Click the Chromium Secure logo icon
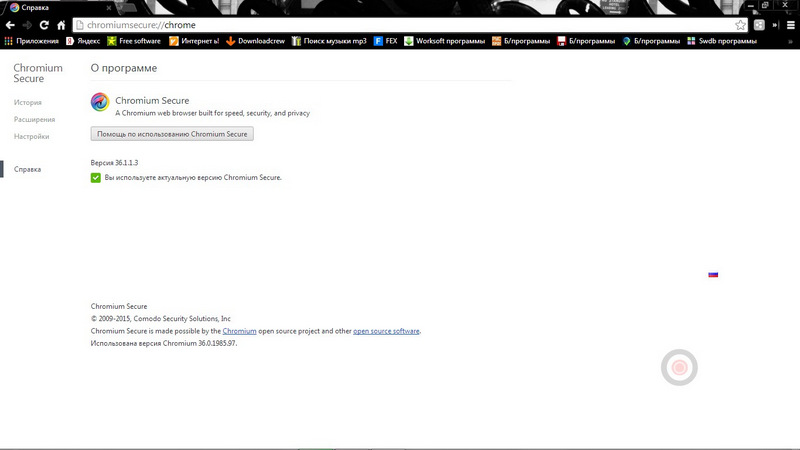Image resolution: width=800 pixels, height=450 pixels. (100, 102)
